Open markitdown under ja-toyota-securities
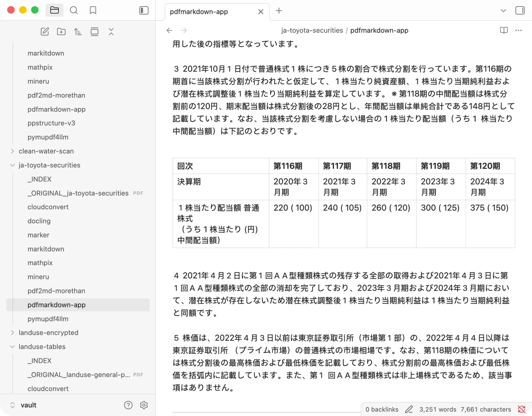 click(x=46, y=249)
